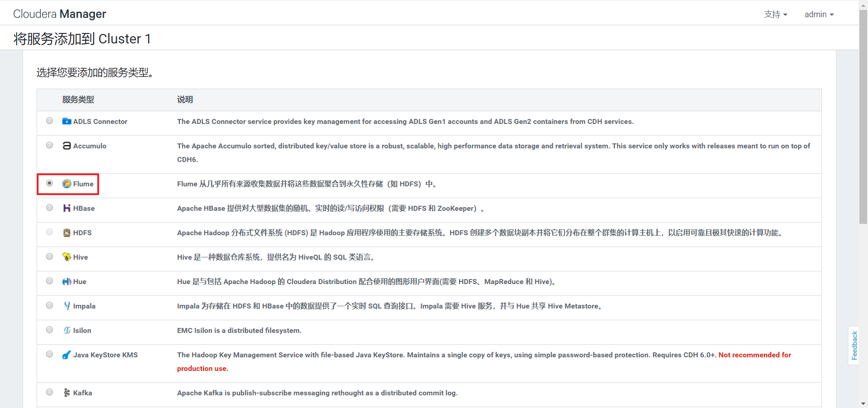Click the 选择您要添加的服务类型 heading
Screen dimensions: 868x408
95,72
